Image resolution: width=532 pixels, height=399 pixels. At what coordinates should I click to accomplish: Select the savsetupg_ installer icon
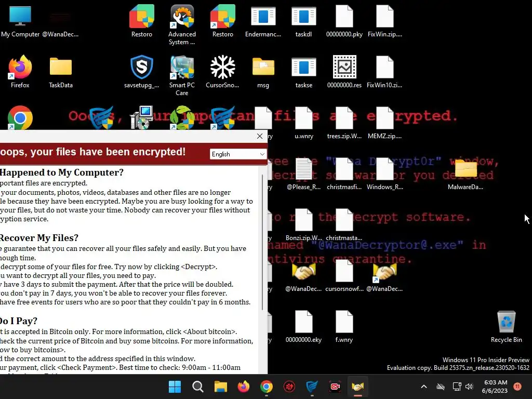pyautogui.click(x=141, y=72)
